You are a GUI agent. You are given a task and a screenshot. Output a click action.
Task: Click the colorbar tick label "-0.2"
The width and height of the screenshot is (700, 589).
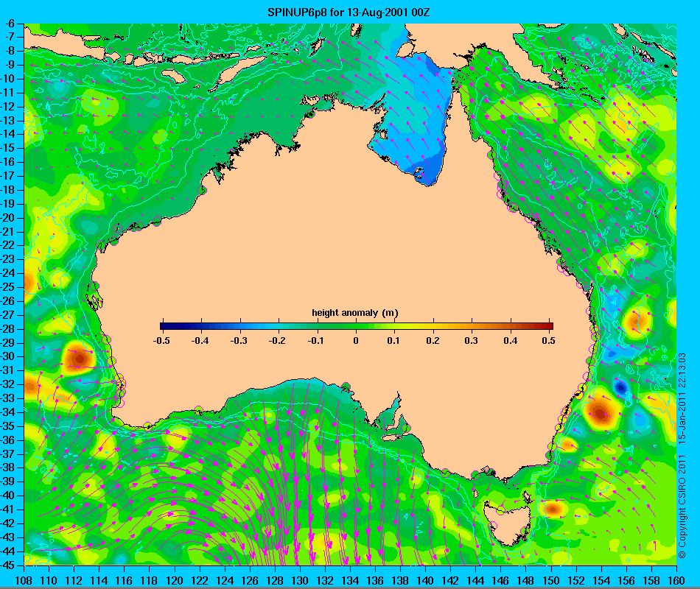click(277, 341)
